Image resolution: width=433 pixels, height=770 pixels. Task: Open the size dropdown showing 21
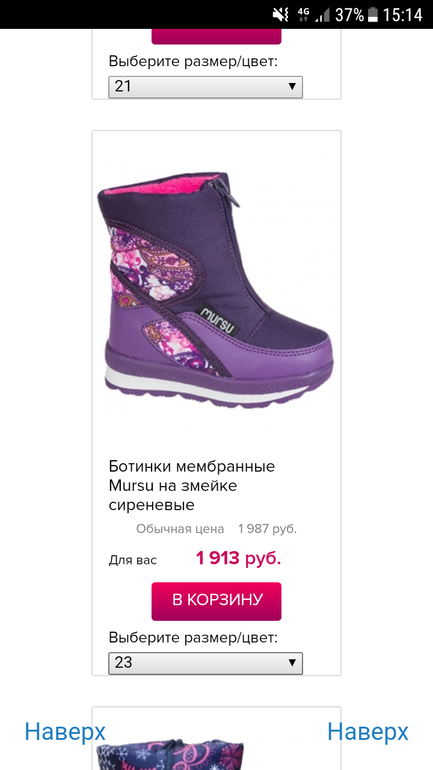205,87
